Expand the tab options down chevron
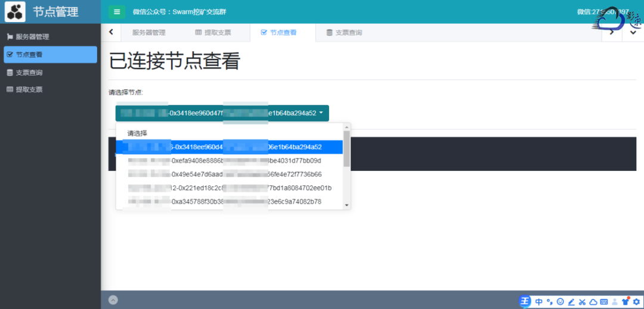 (633, 33)
